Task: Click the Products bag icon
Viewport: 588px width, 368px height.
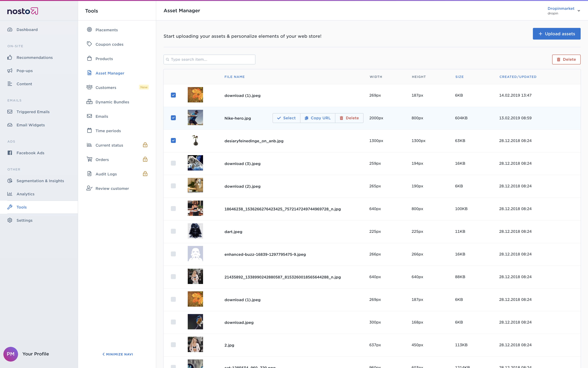Action: click(x=89, y=58)
